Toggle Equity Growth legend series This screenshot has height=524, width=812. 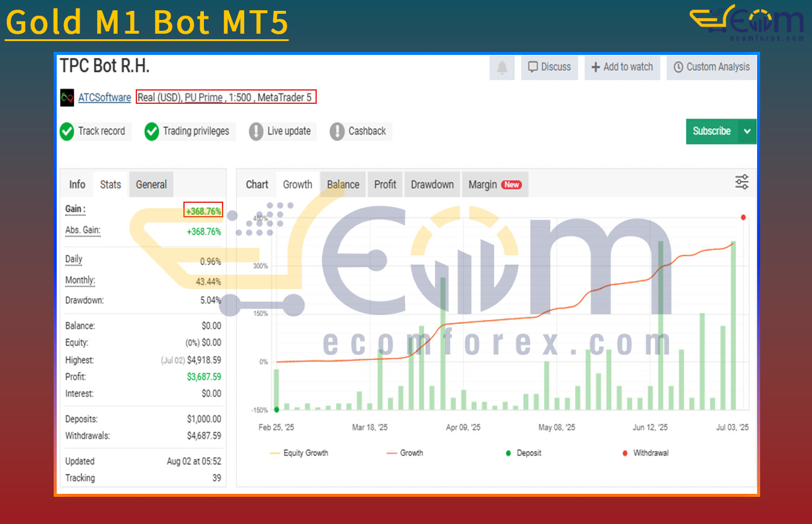coord(299,453)
